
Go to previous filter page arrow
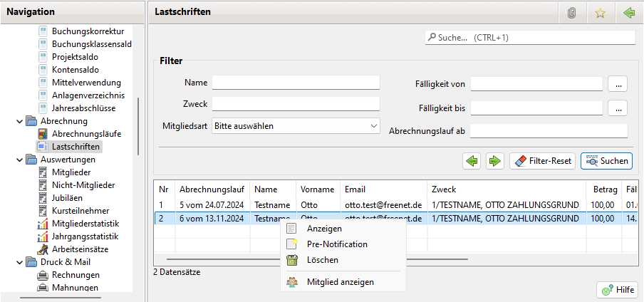click(472, 161)
